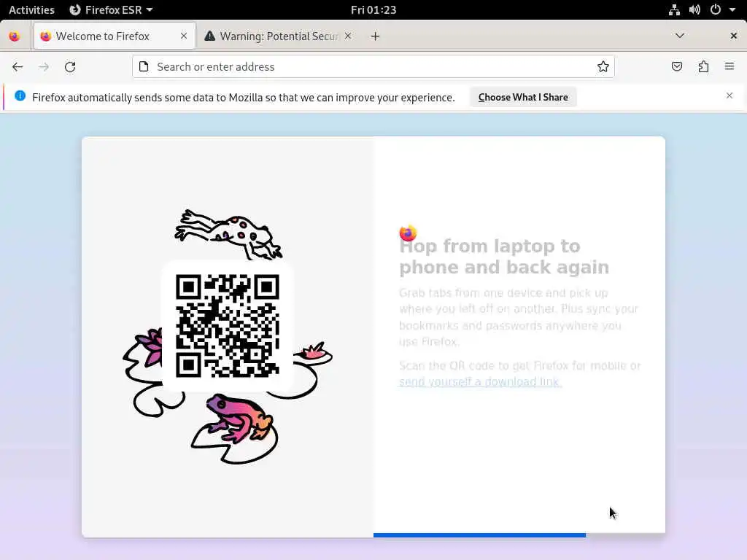
Task: Expand the system menu arrow in top bar
Action: (x=732, y=9)
